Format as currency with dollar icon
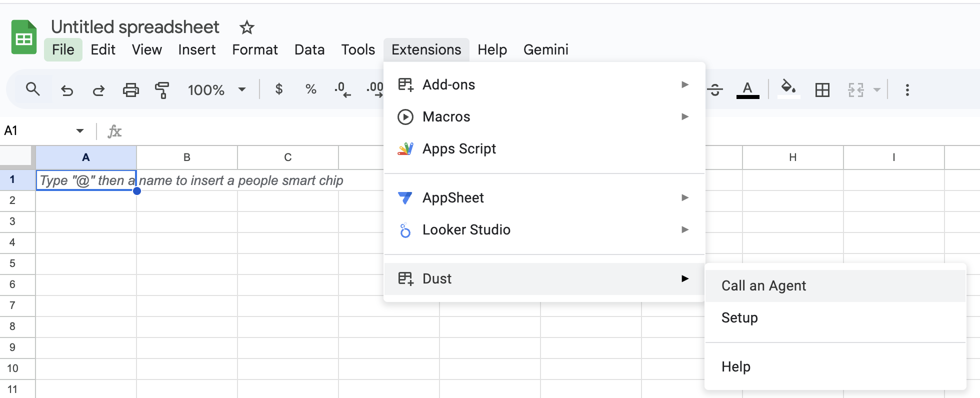The height and width of the screenshot is (398, 980). coord(279,89)
